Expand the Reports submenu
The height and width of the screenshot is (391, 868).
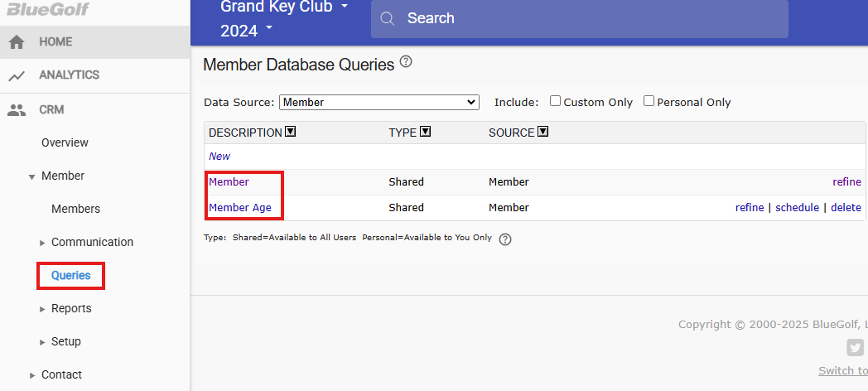coord(42,309)
